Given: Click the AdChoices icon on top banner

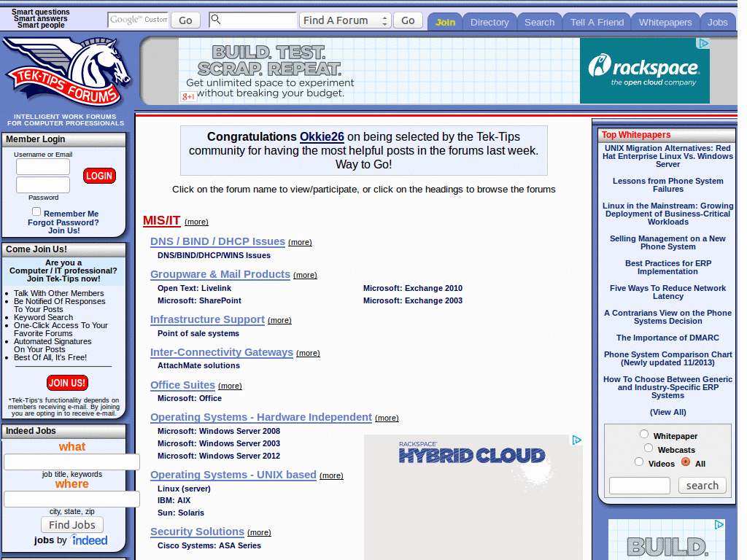Looking at the screenshot, I should point(703,43).
